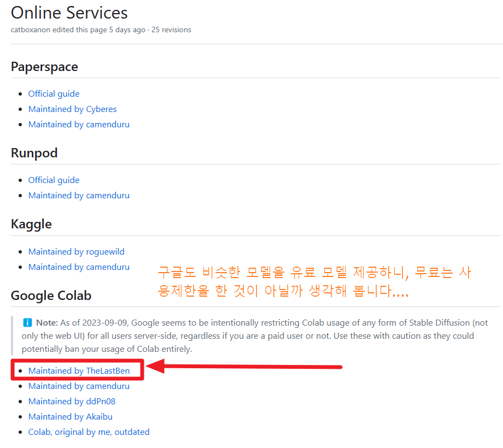Screen dimensions: 503x448
Task: Open Maintained by TheLastBen Colab link
Action: point(79,371)
